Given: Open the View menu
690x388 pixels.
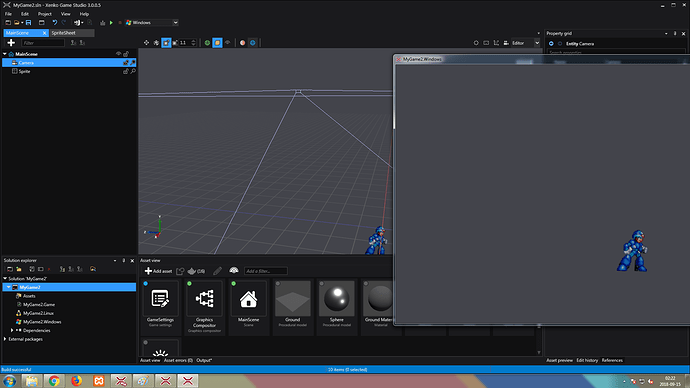Looking at the screenshot, I should (66, 14).
